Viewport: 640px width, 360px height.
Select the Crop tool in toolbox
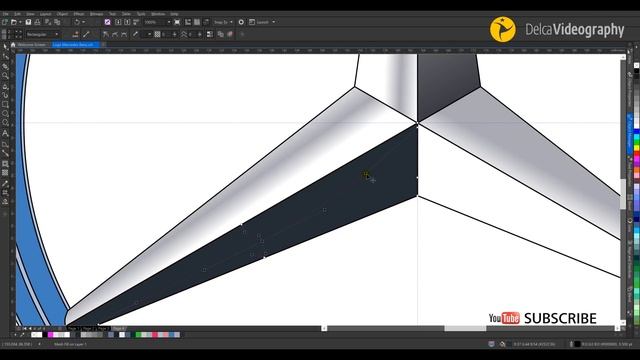point(5,66)
